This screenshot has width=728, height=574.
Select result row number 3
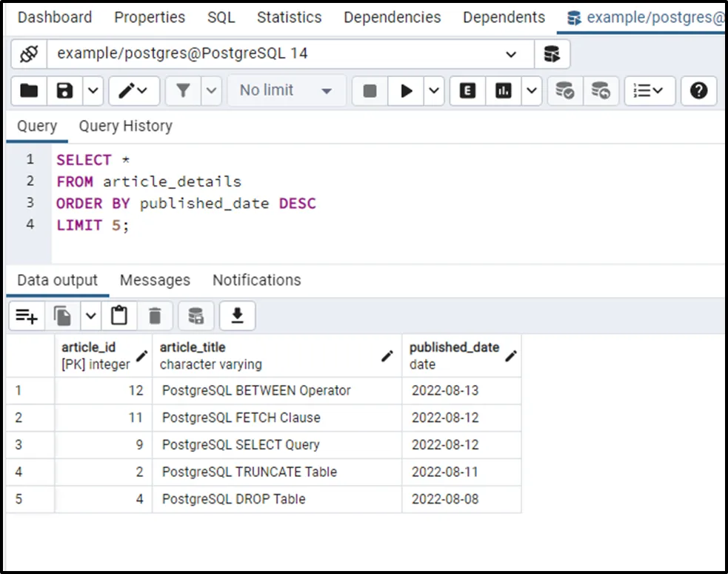coord(19,444)
